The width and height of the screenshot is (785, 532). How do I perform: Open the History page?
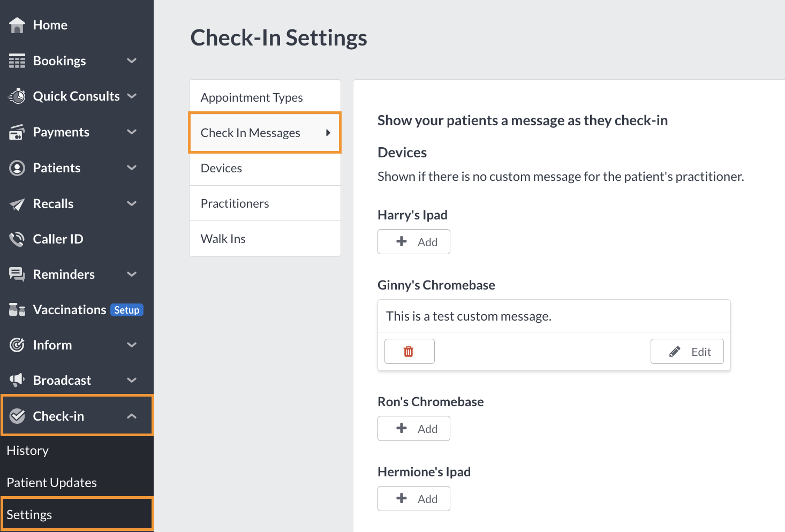[27, 450]
